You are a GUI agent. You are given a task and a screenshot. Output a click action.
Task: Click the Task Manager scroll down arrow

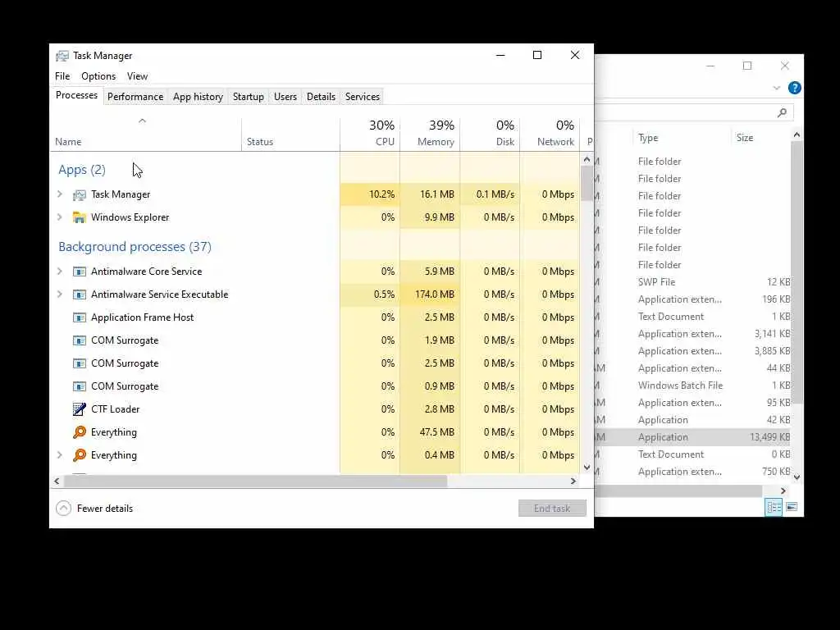(x=587, y=467)
